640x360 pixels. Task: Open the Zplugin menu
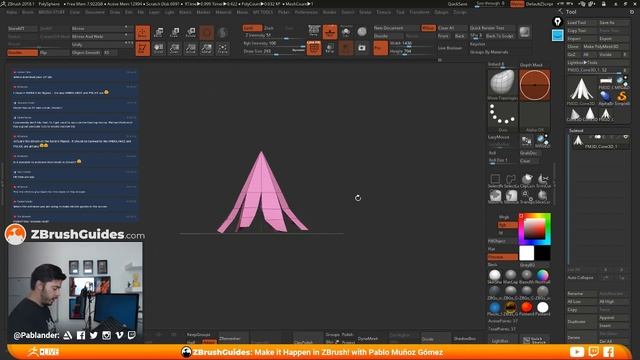tap(441, 12)
